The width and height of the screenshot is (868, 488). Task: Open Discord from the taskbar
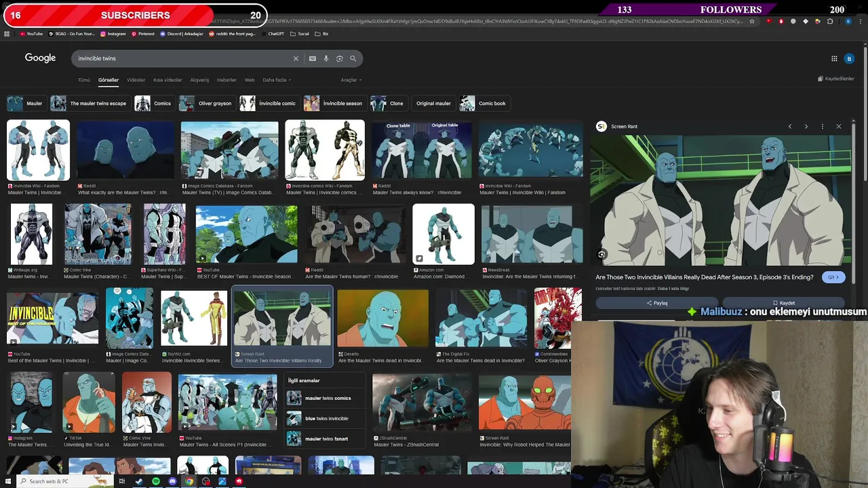tap(172, 481)
